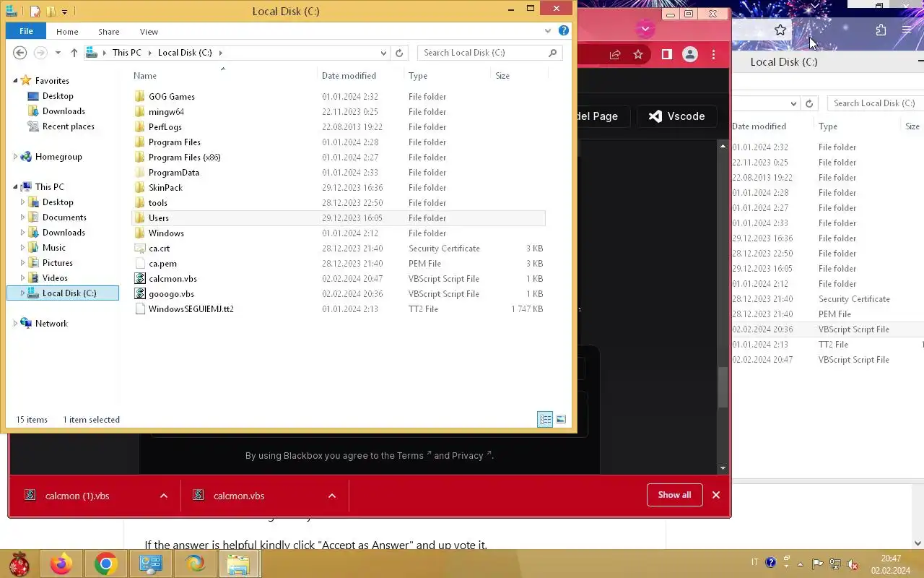Go back with the Back arrow button

click(20, 53)
